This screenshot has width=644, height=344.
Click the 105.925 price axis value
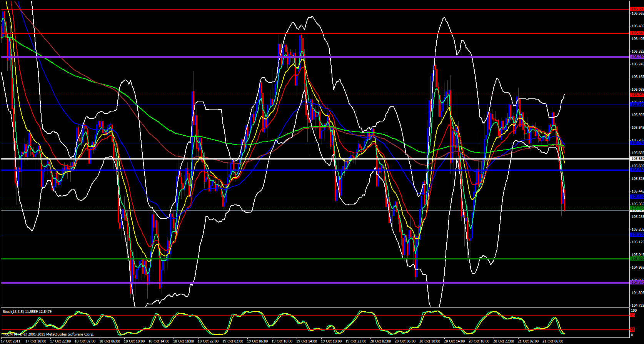click(637, 115)
